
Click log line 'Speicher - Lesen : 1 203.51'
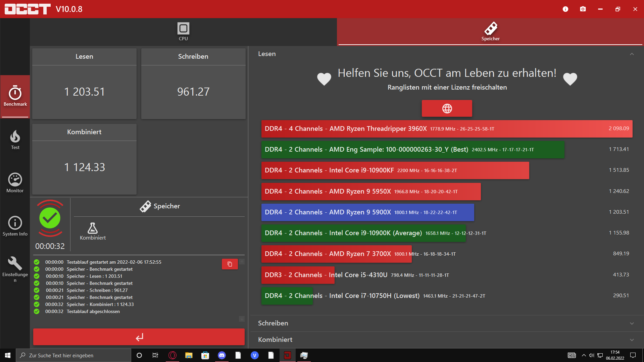coord(94,276)
